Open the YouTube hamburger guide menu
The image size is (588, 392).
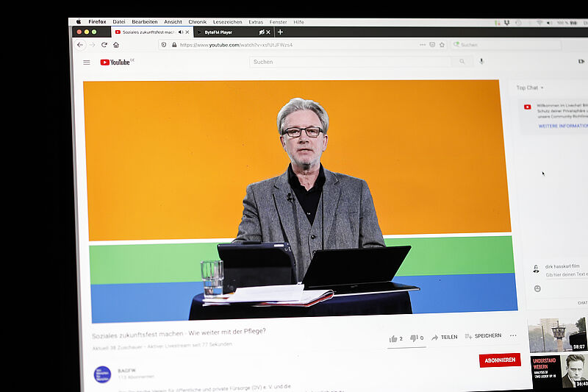(x=87, y=63)
